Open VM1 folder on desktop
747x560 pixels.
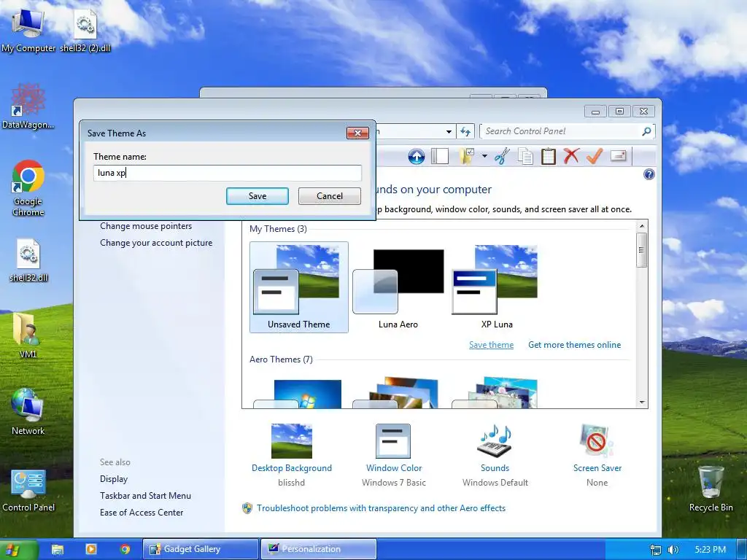[x=28, y=335]
